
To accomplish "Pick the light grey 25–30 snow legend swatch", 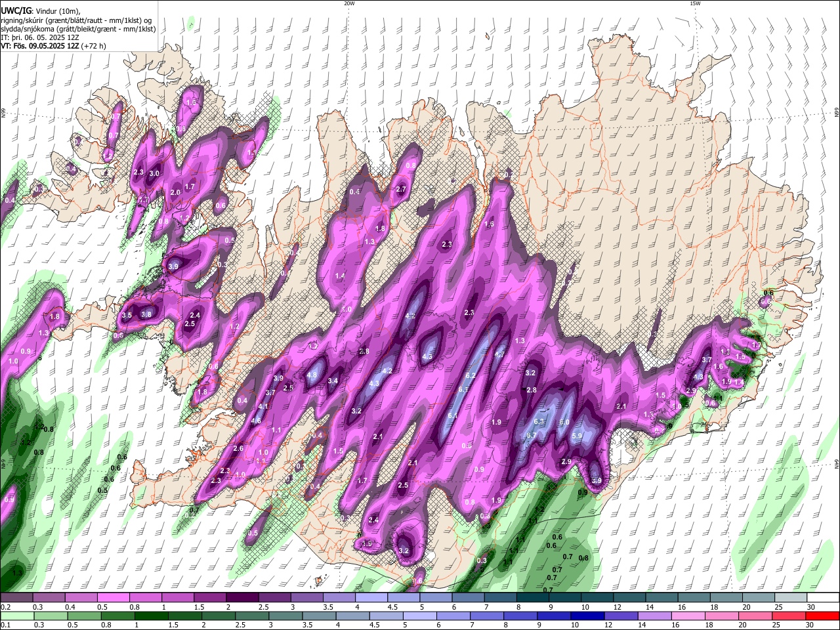I will [790, 598].
